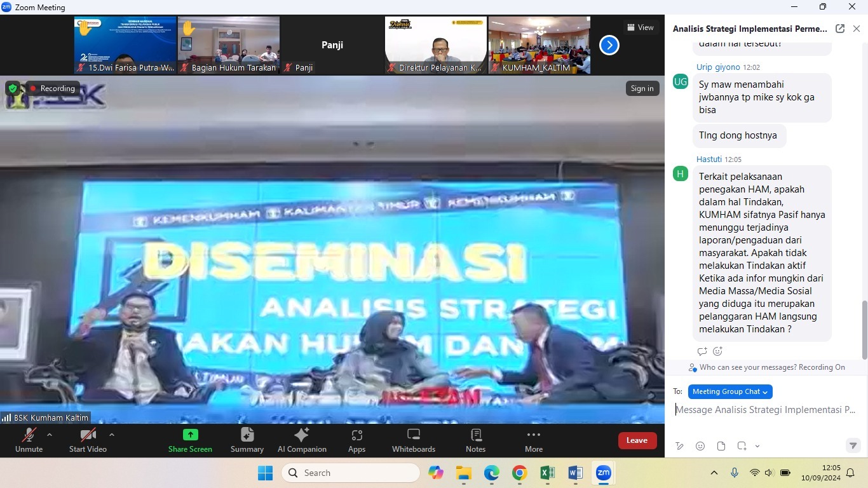Click the emoji icon in chat composer
868x488 pixels.
click(700, 446)
